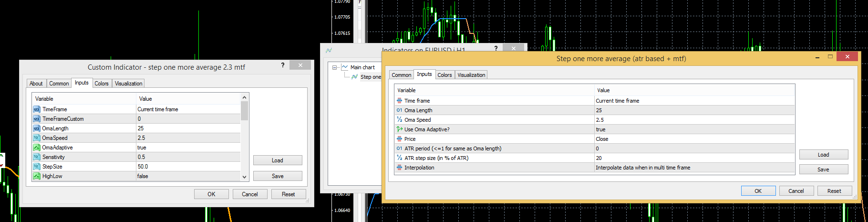868x222 pixels.
Task: Click the Variable column header in right dialog
Action: (x=494, y=90)
